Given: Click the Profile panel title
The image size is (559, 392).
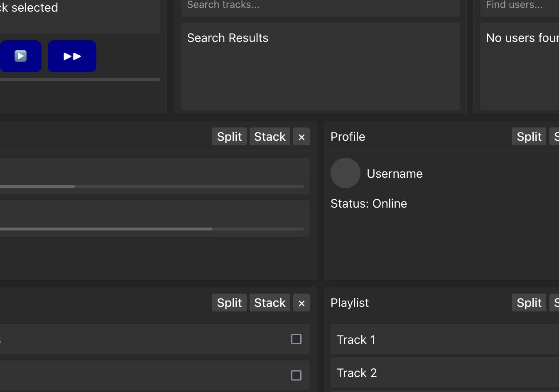Looking at the screenshot, I should (348, 137).
